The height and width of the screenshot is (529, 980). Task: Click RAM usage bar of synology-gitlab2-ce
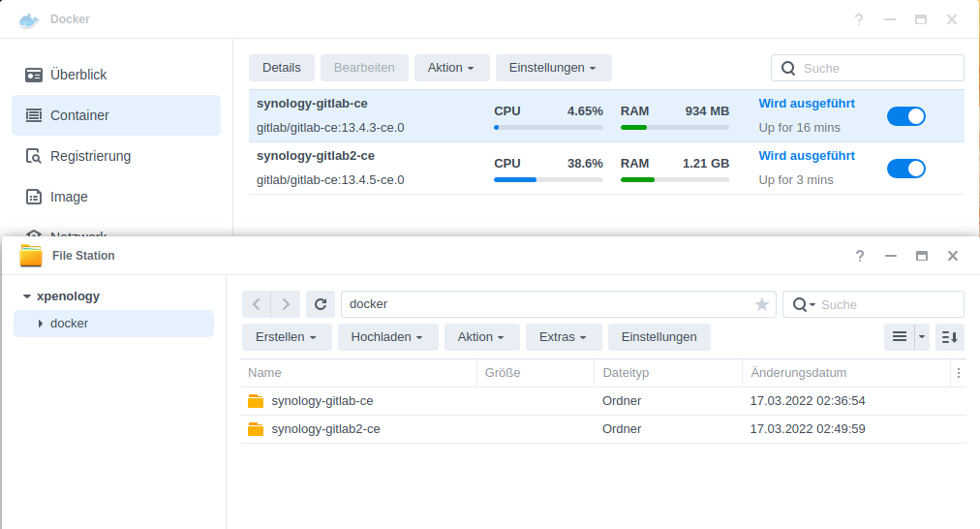click(674, 180)
